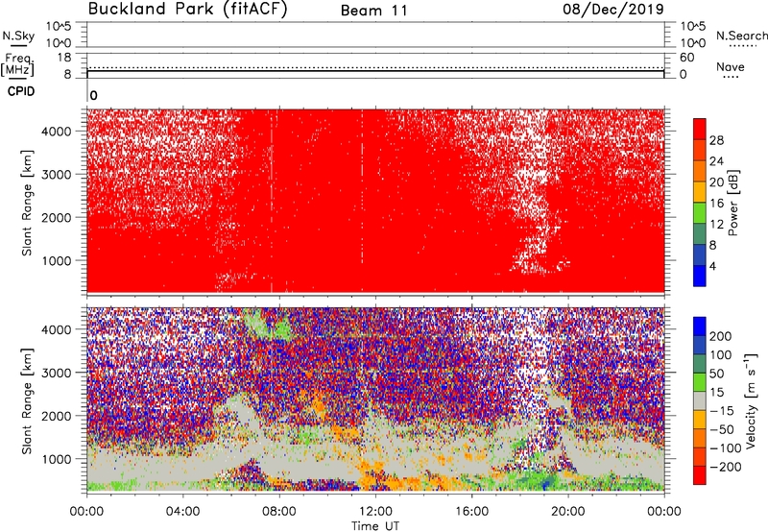The width and height of the screenshot is (768, 532).
Task: Click the '-200' label on the velocity colorbar
Action: pyautogui.click(x=726, y=467)
